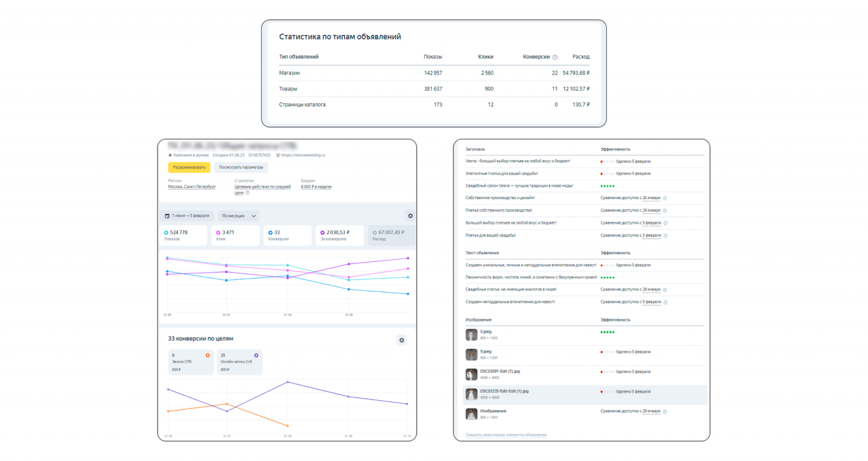Click Показать неактивные элементы объявления link
Screen dimensions: 868x461
pos(506,435)
